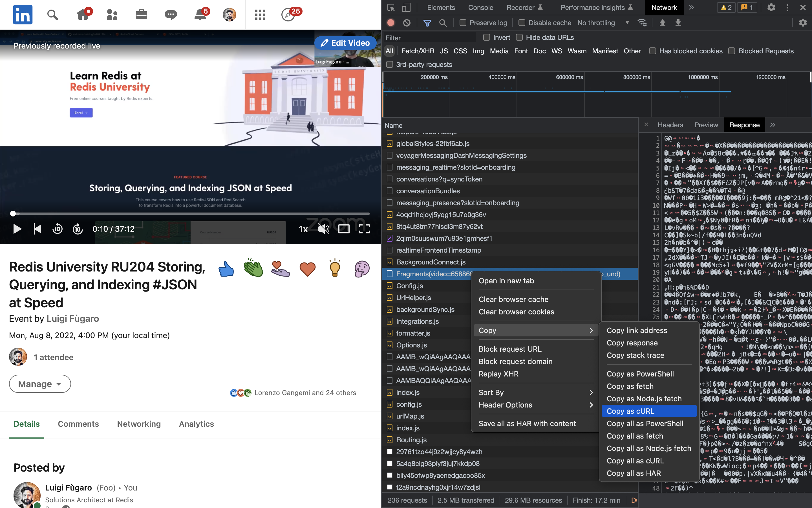
Task: Open My Network people icon
Action: 112,14
